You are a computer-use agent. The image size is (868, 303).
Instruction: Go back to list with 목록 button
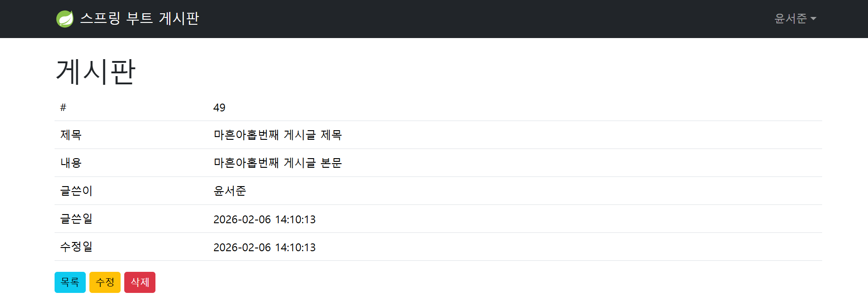click(70, 282)
